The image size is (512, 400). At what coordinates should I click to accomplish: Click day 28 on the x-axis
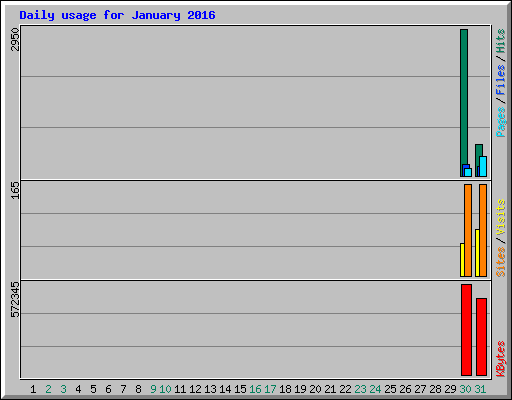click(435, 389)
